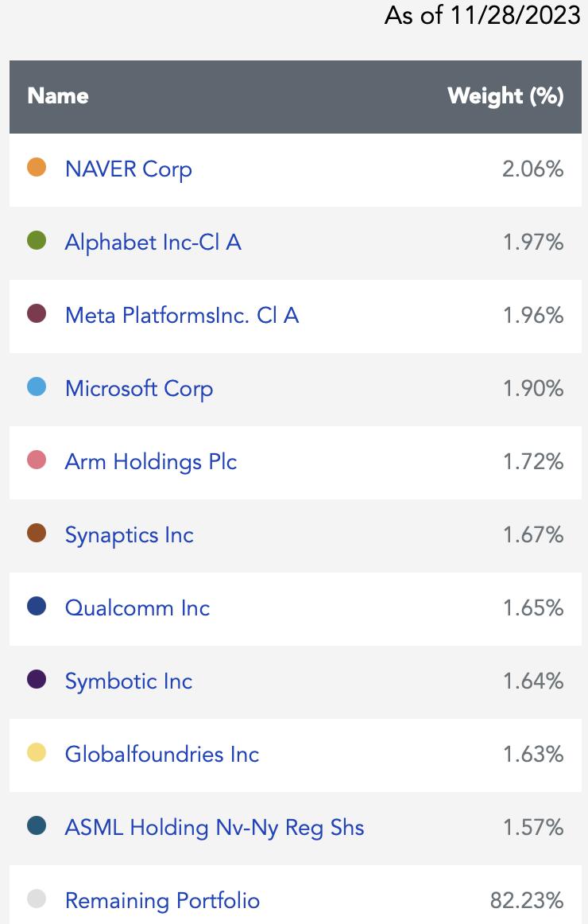
Task: Click the light blue Microsoft color dot
Action: coord(37,386)
